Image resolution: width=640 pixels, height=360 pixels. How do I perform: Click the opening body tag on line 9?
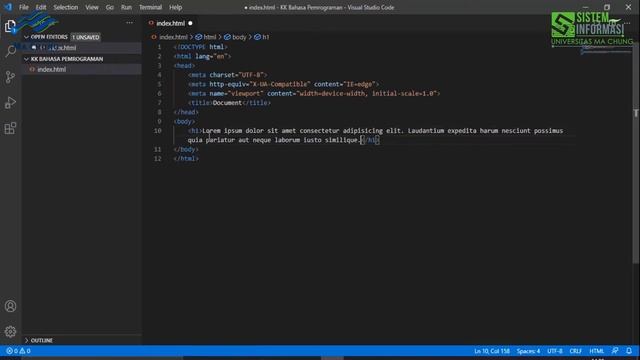184,122
